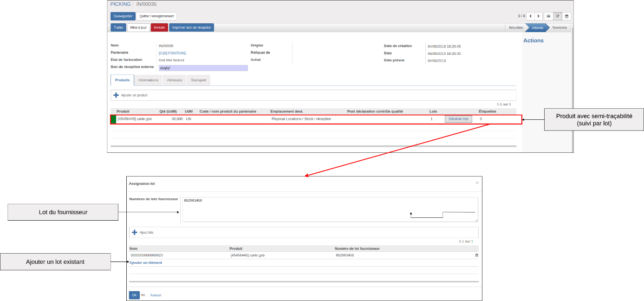The height and width of the screenshot is (301, 644).
Task: Click Physical Locations / Stock / réception cell
Action: (301, 119)
